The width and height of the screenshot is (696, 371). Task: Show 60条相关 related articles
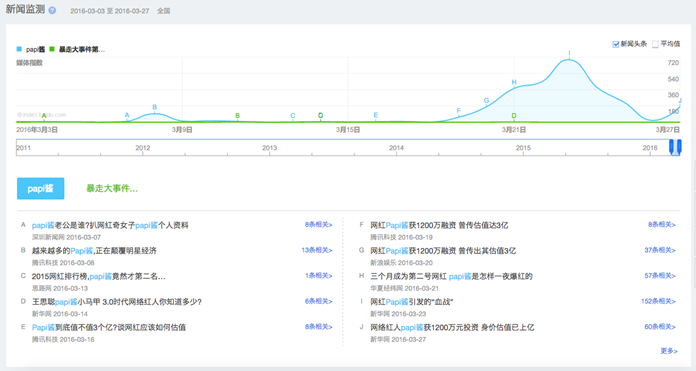660,327
